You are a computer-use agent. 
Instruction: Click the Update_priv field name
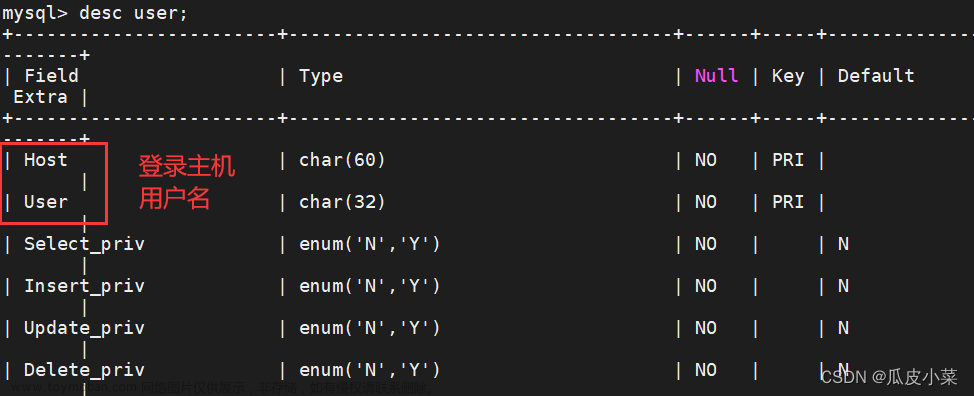point(84,328)
